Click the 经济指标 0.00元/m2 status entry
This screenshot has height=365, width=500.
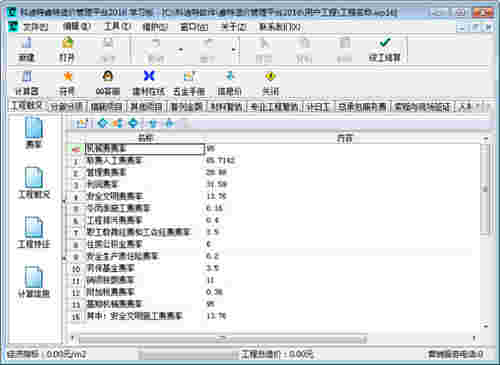[x=47, y=354]
